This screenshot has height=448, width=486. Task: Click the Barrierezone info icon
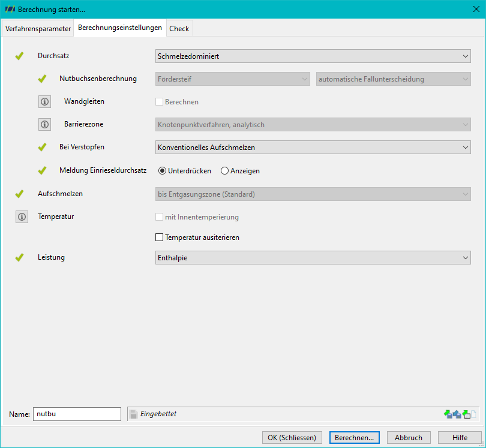coord(44,125)
